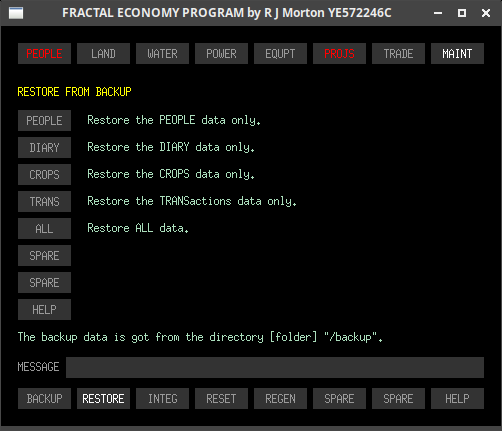
Task: Click the SPARE bottom button next to HELP
Action: click(398, 398)
